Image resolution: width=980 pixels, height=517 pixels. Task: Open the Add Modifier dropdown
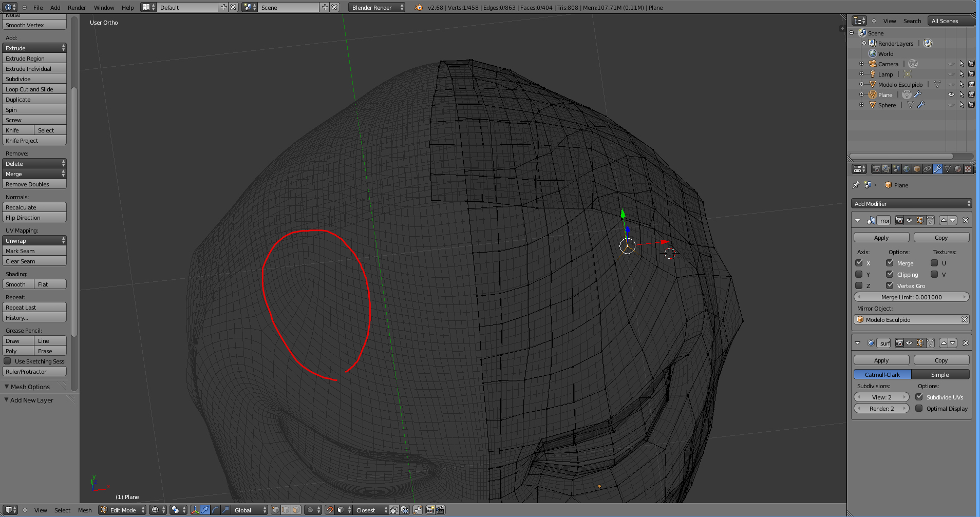click(911, 204)
